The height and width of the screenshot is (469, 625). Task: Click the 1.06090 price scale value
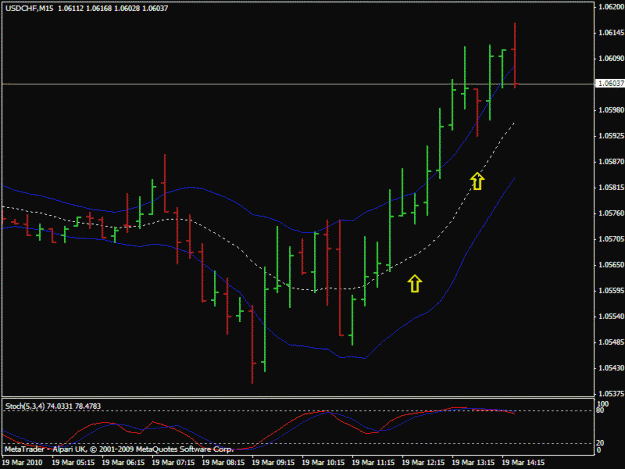611,59
